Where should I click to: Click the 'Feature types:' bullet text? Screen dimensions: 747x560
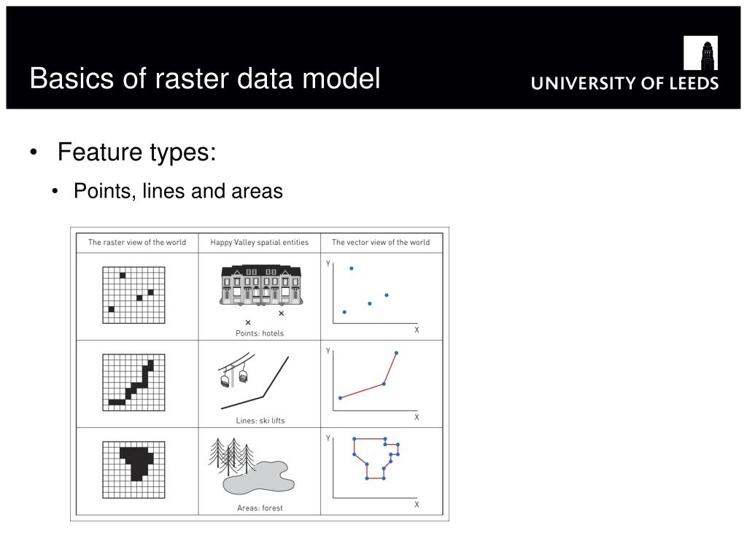click(136, 152)
